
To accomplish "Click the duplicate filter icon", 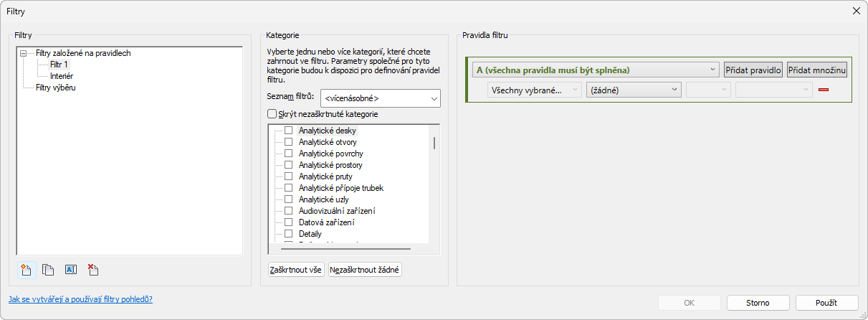I will pyautogui.click(x=49, y=270).
